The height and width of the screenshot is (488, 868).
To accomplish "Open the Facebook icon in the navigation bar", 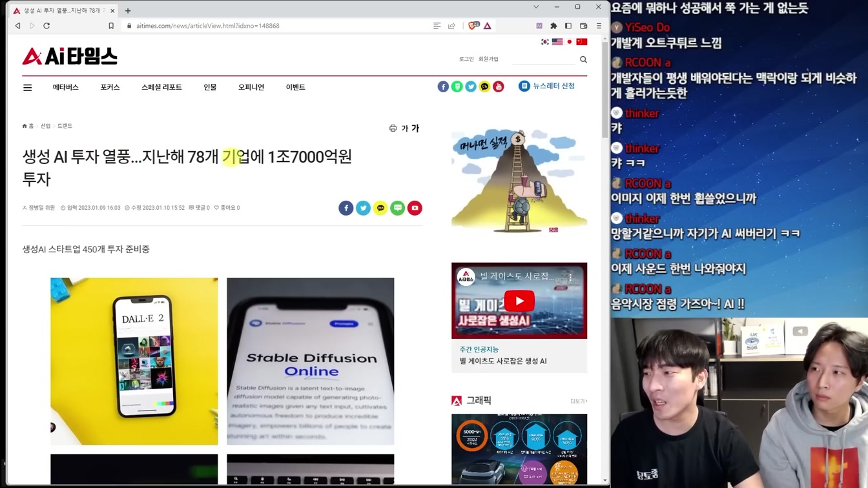I will tap(443, 86).
